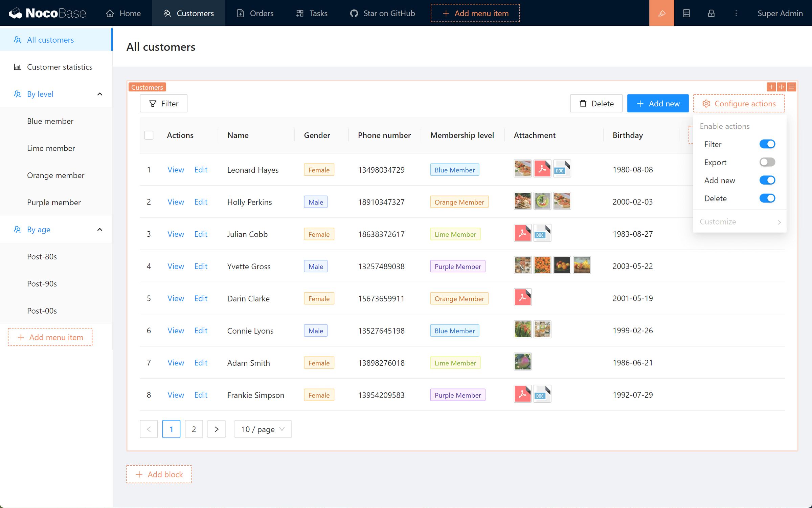Image resolution: width=812 pixels, height=508 pixels.
Task: Click the drag-move icon on Customers block
Action: [781, 87]
